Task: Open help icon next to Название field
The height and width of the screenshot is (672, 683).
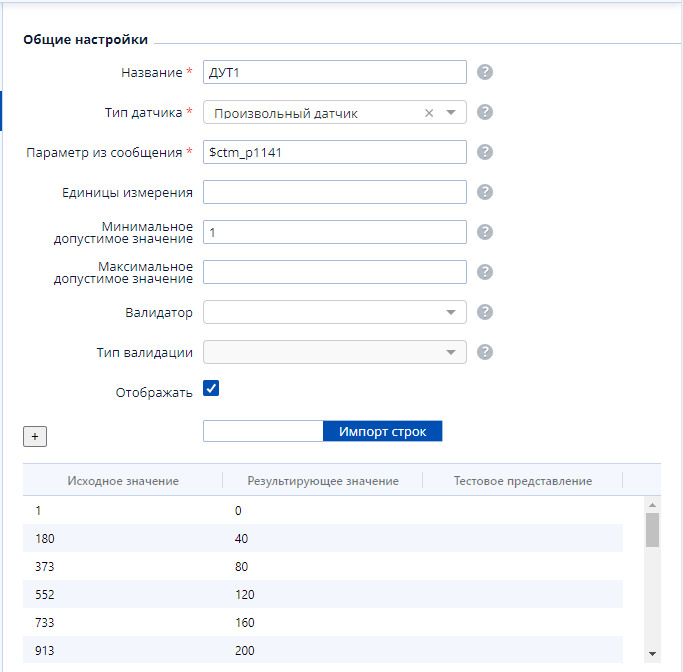Action: tap(485, 72)
